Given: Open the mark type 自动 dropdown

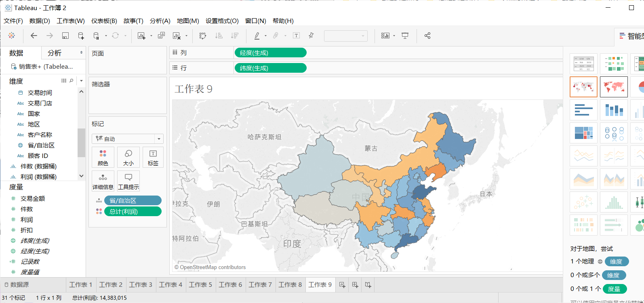Looking at the screenshot, I should [x=128, y=139].
